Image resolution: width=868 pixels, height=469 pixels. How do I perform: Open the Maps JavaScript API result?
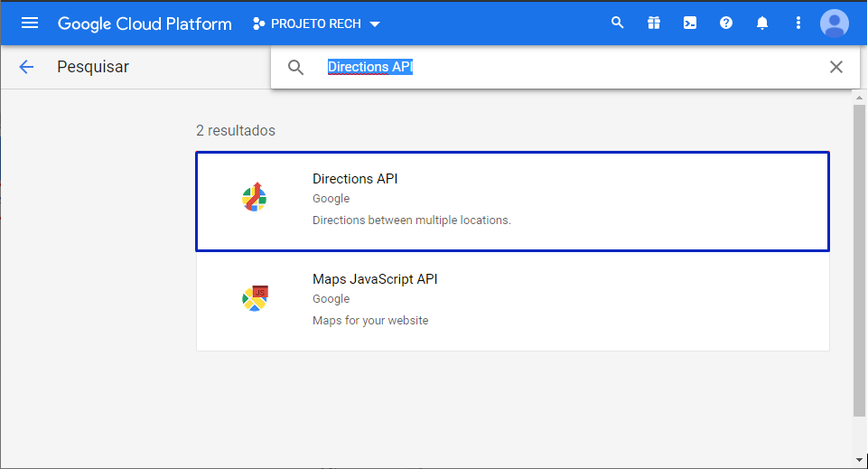(x=512, y=301)
